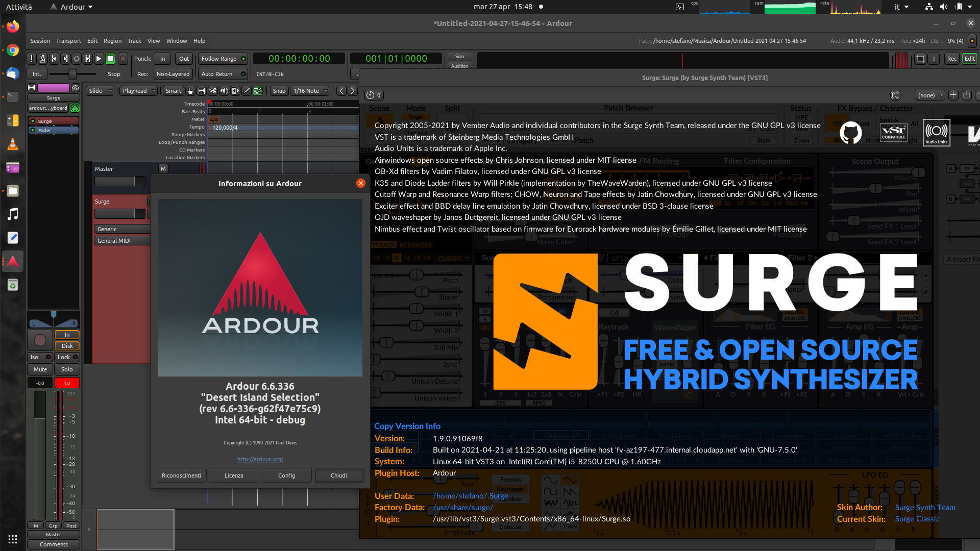This screenshot has width=980, height=551.
Task: Open the http://ardour.org/ link
Action: coord(260,459)
